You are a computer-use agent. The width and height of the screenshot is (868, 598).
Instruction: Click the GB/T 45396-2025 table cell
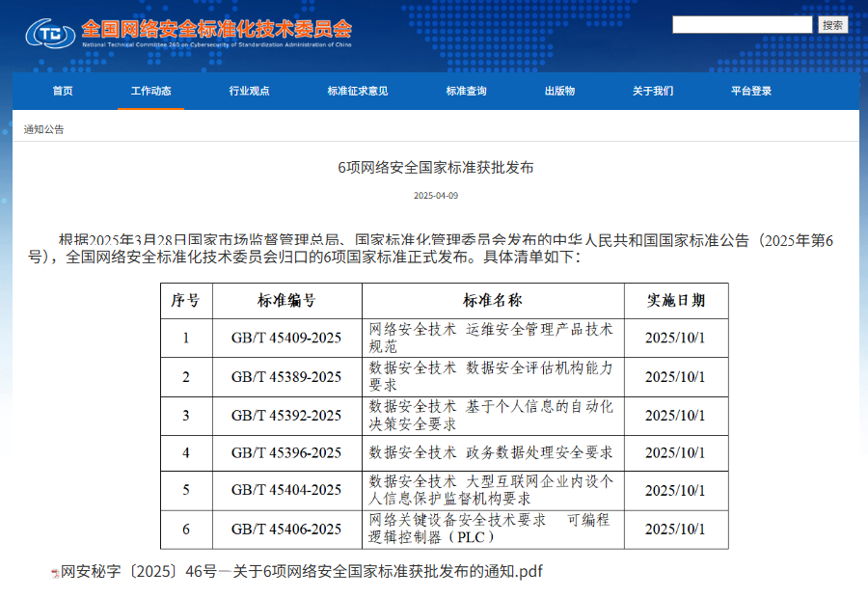[286, 452]
